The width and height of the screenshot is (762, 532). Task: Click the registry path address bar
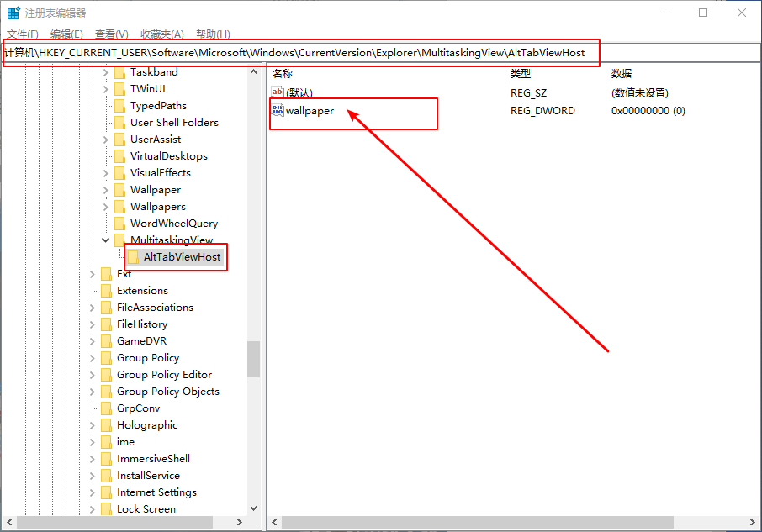click(336, 52)
